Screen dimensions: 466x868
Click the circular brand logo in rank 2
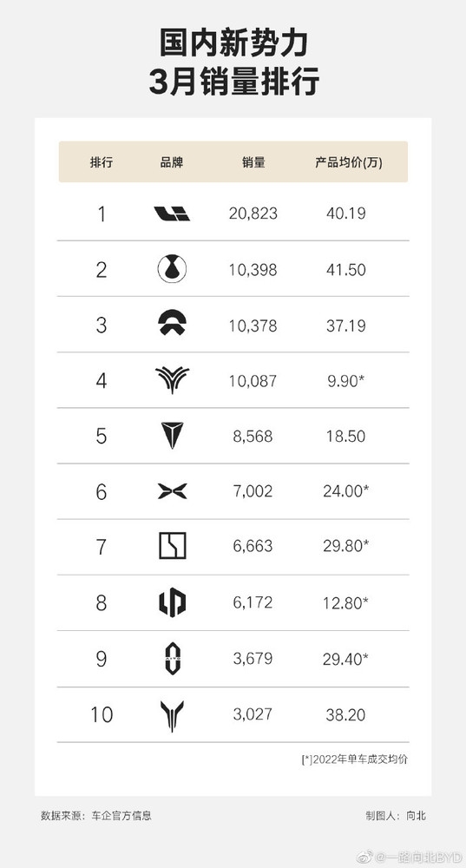tap(172, 270)
